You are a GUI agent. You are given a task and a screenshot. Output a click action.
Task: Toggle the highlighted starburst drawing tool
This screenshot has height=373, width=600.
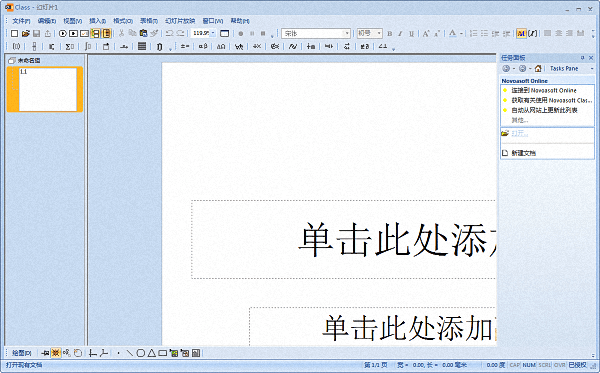point(56,353)
